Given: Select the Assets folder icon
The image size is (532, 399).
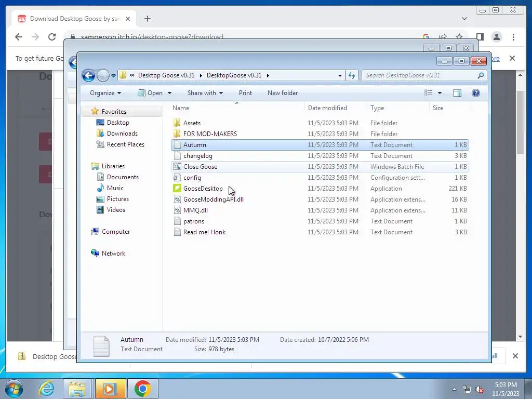Looking at the screenshot, I should 177,123.
